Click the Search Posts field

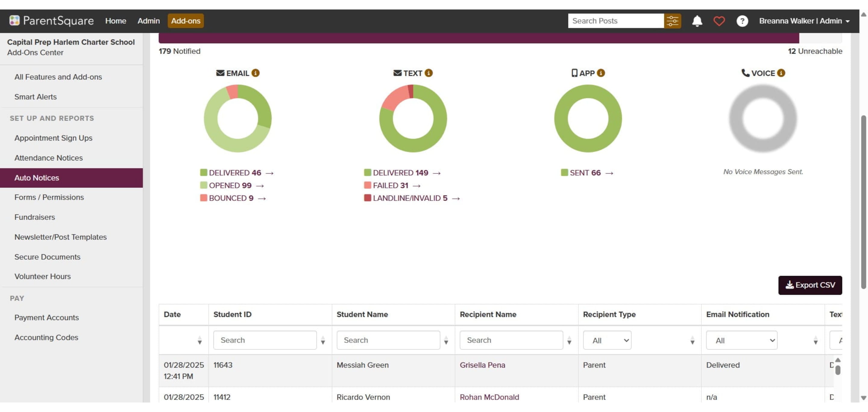tap(616, 21)
